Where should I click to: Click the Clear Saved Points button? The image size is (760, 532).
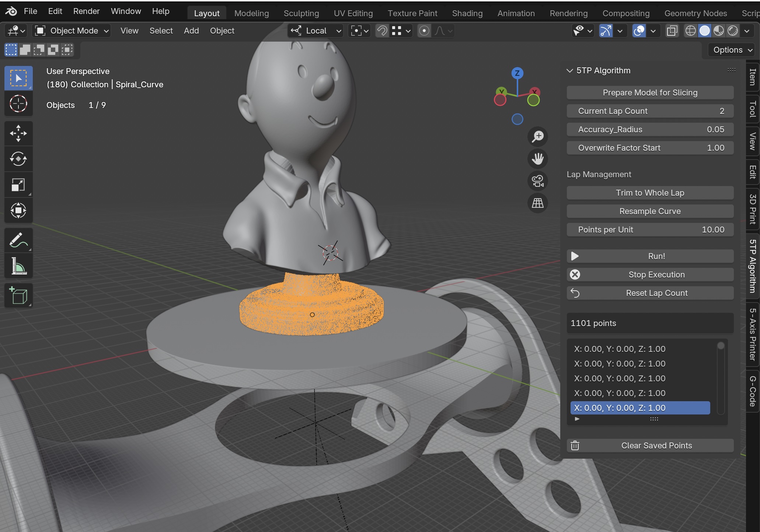pos(650,445)
